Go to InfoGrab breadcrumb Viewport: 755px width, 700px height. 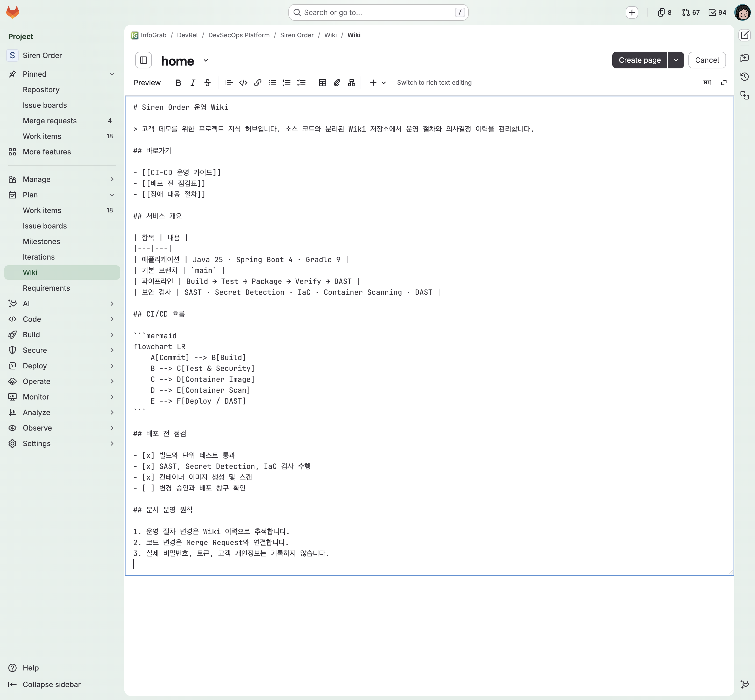(149, 35)
